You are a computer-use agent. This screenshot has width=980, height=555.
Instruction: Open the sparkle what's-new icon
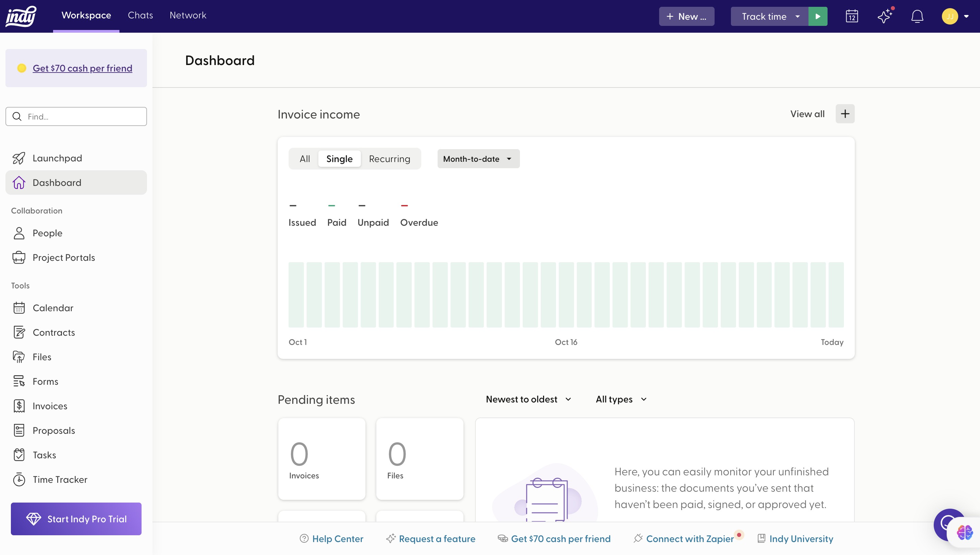(884, 16)
